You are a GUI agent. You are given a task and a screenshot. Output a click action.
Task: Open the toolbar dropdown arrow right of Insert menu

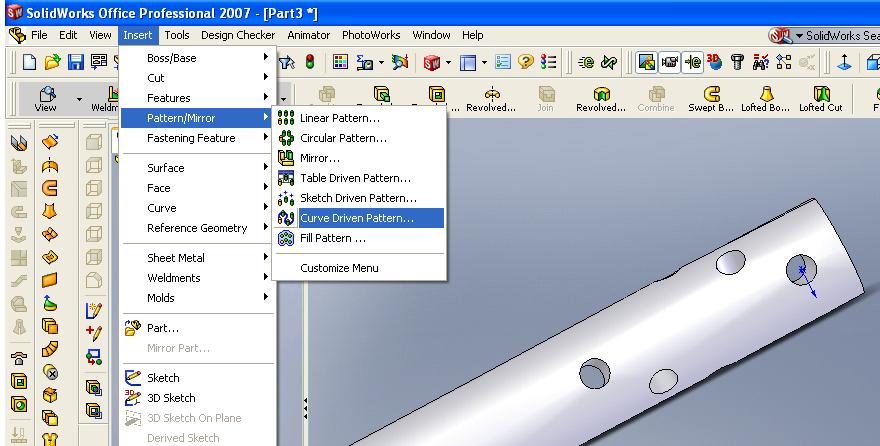[283, 99]
